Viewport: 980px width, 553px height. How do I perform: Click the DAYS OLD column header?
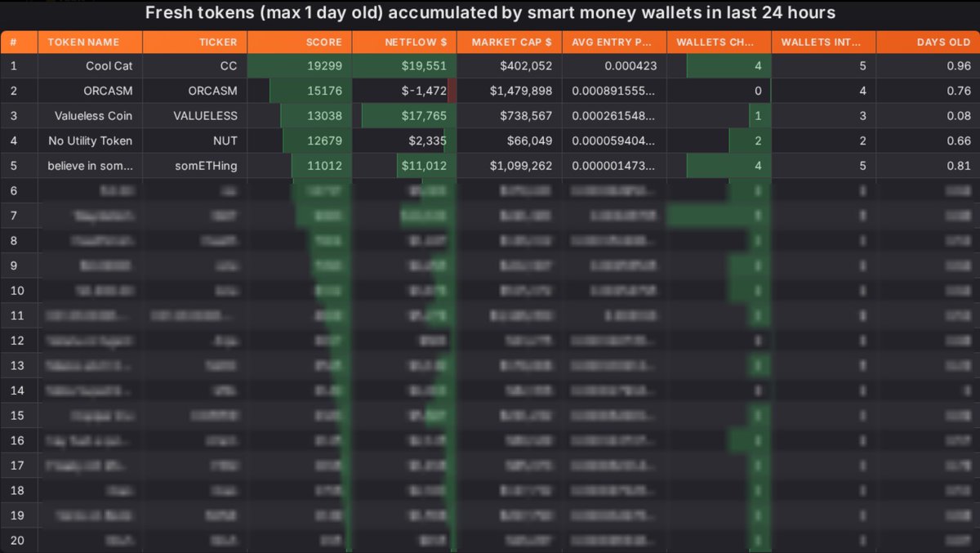click(x=928, y=42)
